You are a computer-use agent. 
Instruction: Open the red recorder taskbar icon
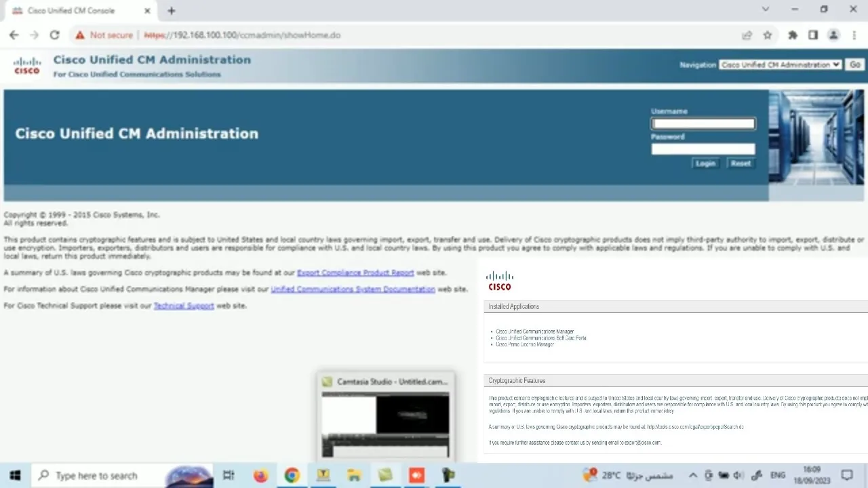(416, 475)
